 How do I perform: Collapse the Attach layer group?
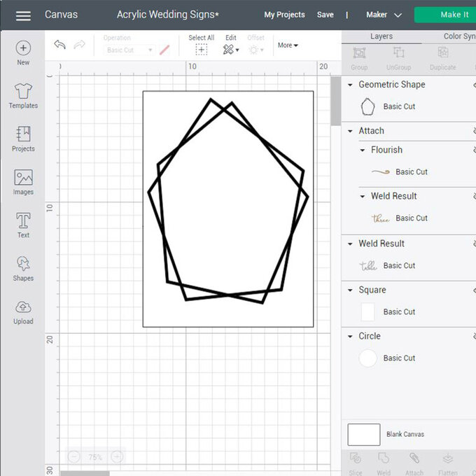[x=351, y=131]
